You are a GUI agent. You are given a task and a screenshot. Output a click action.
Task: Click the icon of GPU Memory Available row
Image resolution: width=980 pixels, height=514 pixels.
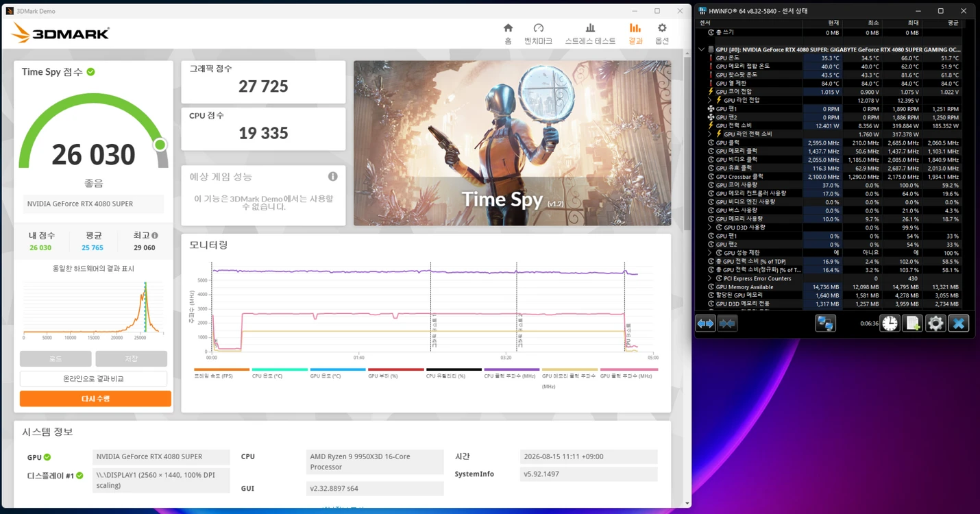pos(711,287)
